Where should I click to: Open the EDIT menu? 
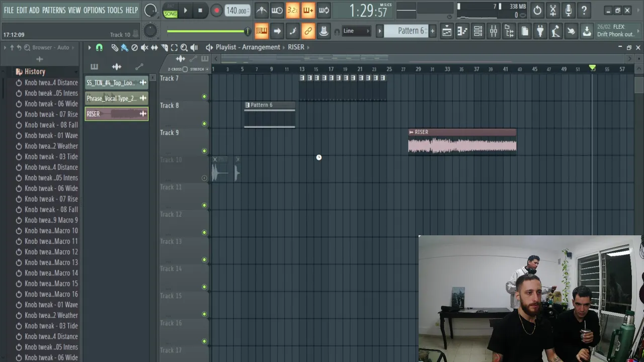pyautogui.click(x=22, y=10)
